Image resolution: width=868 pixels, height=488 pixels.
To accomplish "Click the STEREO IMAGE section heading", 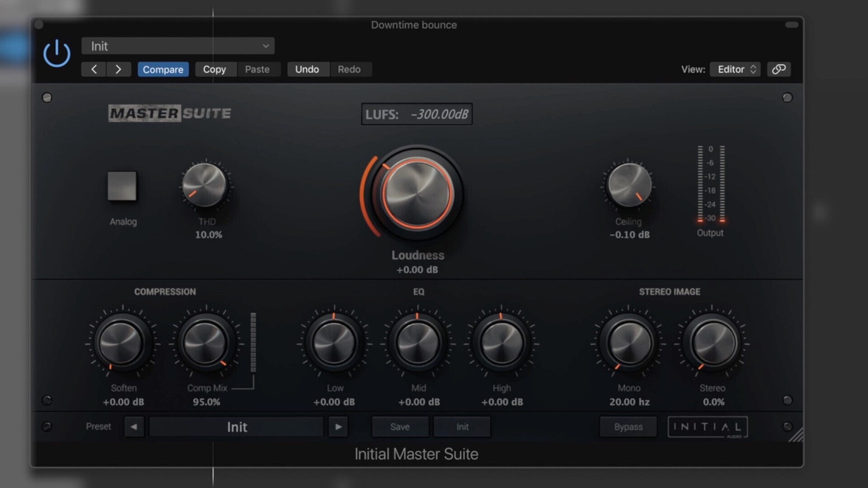I will pos(670,292).
